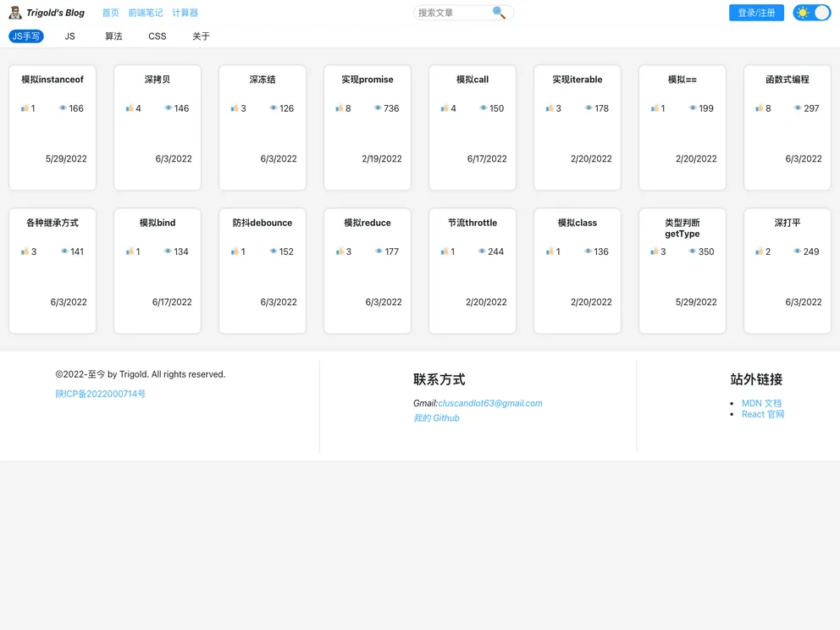The height and width of the screenshot is (630, 840).
Task: Switch to the 算法 tab
Action: coord(113,36)
